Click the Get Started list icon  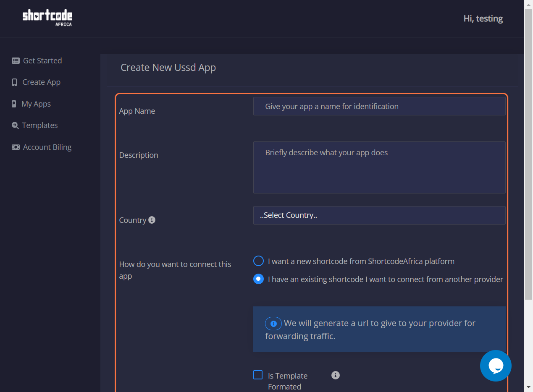coord(16,60)
